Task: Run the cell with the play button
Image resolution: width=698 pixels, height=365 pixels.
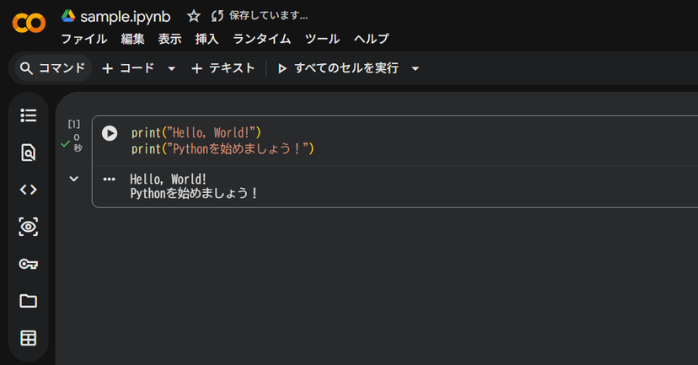Action: [110, 133]
